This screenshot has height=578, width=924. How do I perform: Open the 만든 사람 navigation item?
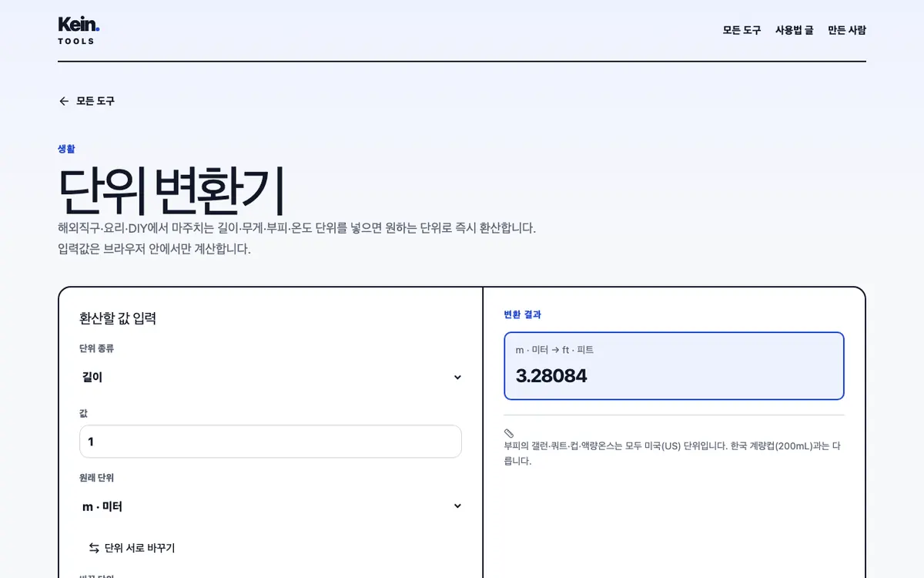click(x=847, y=30)
